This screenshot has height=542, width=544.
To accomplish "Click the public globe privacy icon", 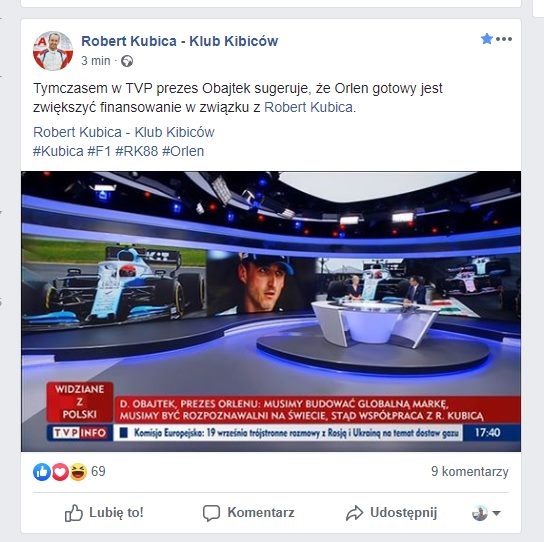I will pyautogui.click(x=127, y=61).
